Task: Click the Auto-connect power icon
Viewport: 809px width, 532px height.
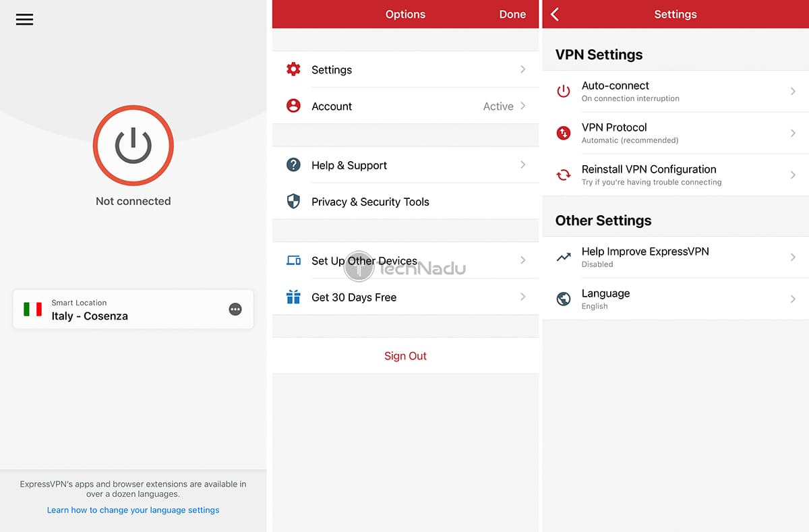Action: (564, 91)
